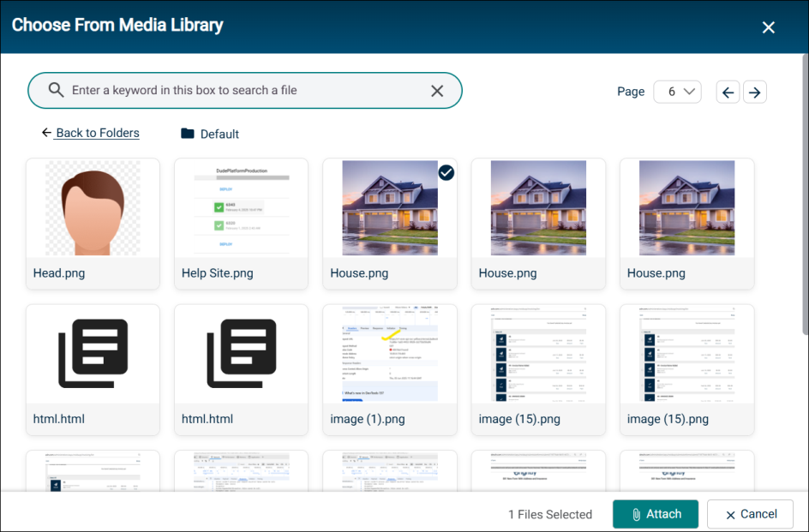Close the Media Library dialog
Viewport: 809px width, 532px height.
coord(768,27)
